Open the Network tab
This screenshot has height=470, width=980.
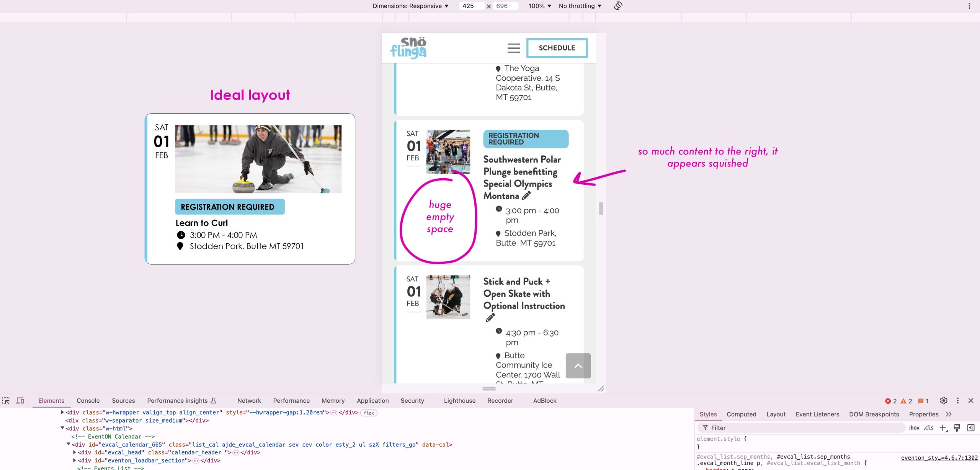tap(249, 400)
